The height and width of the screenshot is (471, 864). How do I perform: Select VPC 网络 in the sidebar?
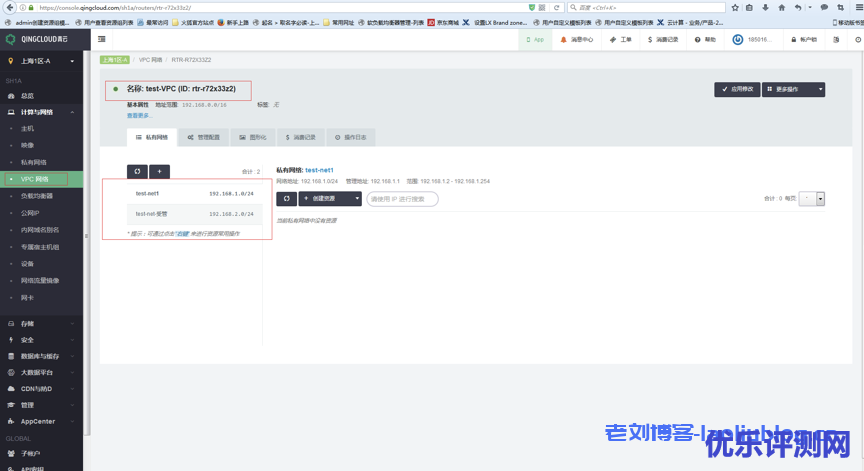point(35,179)
